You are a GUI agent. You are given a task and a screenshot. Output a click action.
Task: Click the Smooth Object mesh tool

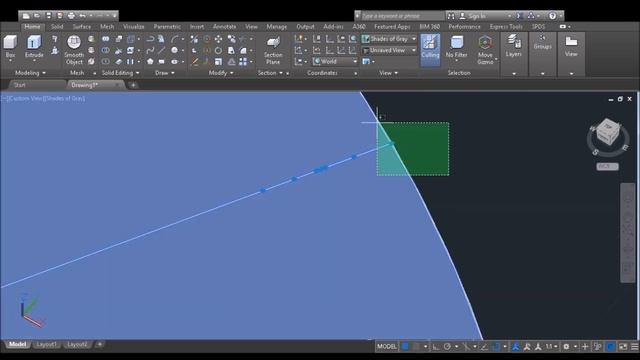(74, 50)
